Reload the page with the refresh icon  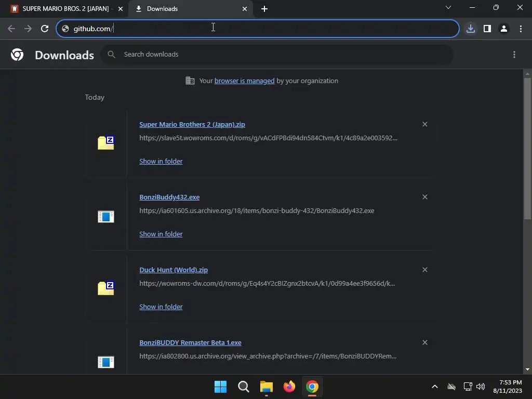[x=45, y=29]
